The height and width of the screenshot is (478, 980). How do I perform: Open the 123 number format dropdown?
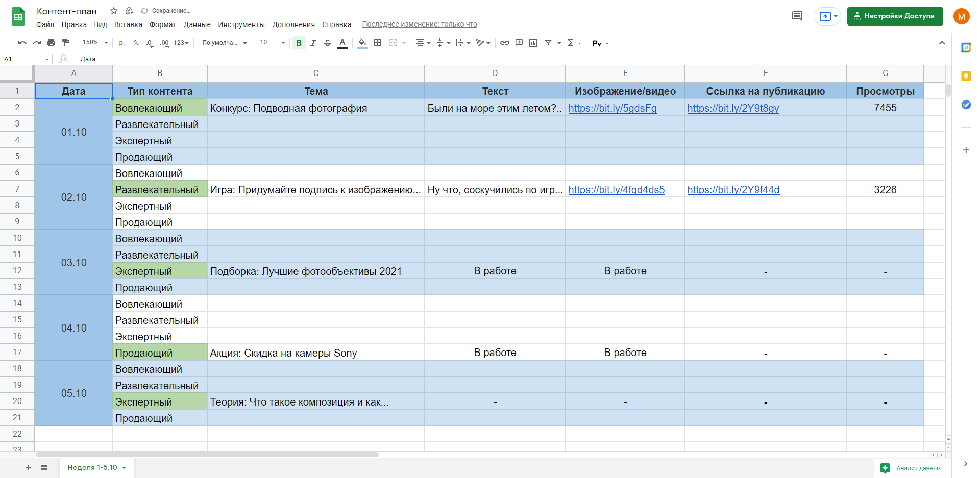coord(181,43)
